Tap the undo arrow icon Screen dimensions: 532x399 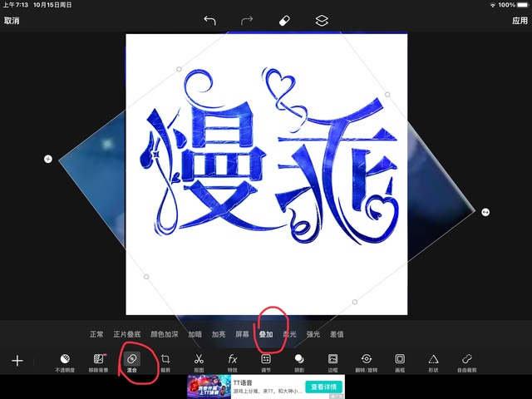pos(209,20)
